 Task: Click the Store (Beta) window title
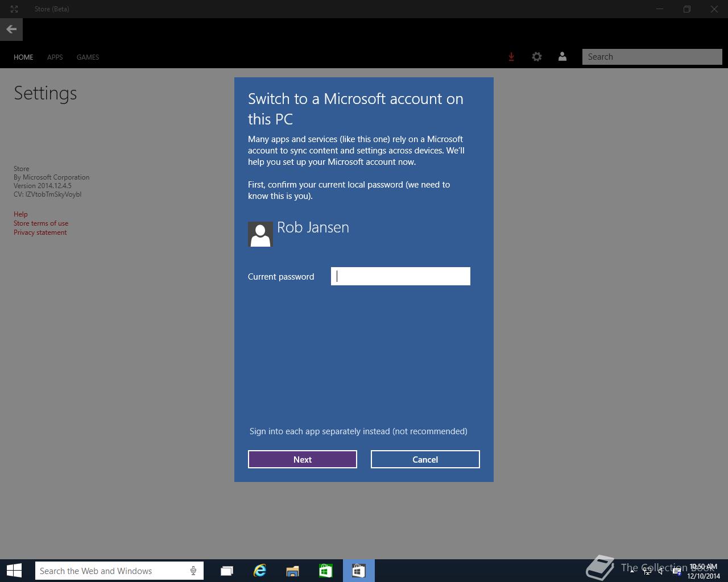pyautogui.click(x=52, y=9)
